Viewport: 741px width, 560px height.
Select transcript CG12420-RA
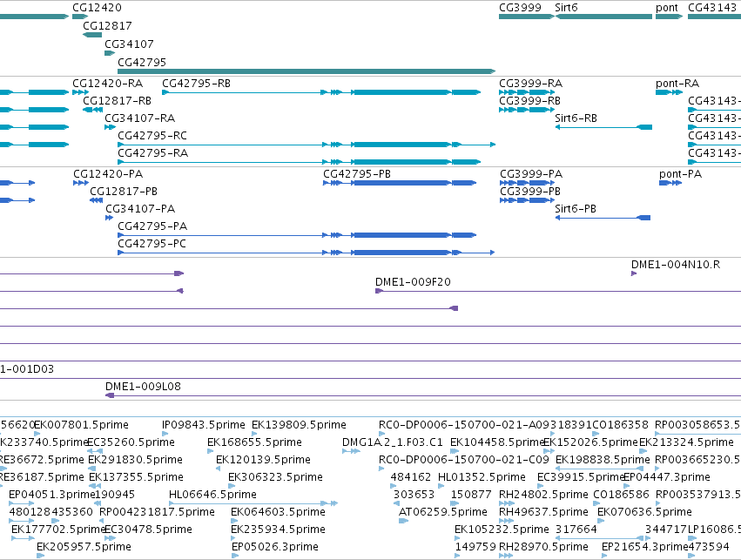point(108,84)
